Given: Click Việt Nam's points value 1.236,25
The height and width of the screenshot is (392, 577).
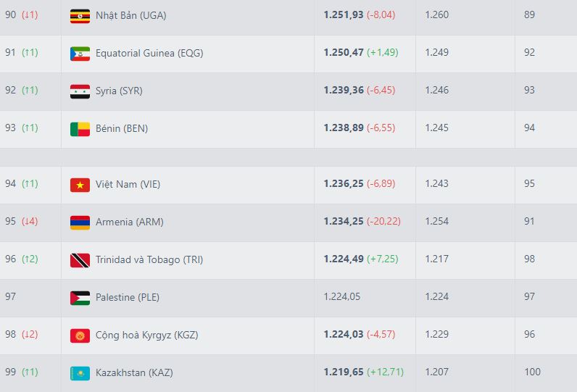Looking at the screenshot, I should 344,184.
